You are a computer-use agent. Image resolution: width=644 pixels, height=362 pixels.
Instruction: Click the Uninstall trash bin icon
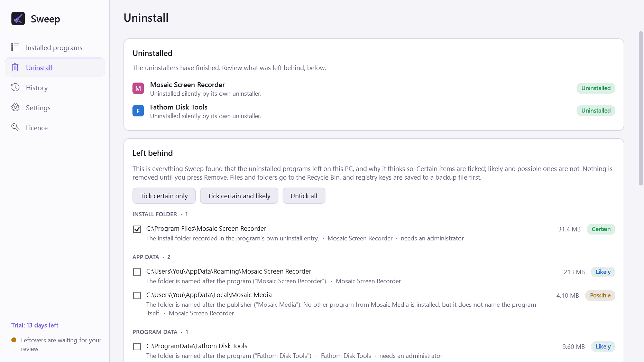tap(15, 67)
